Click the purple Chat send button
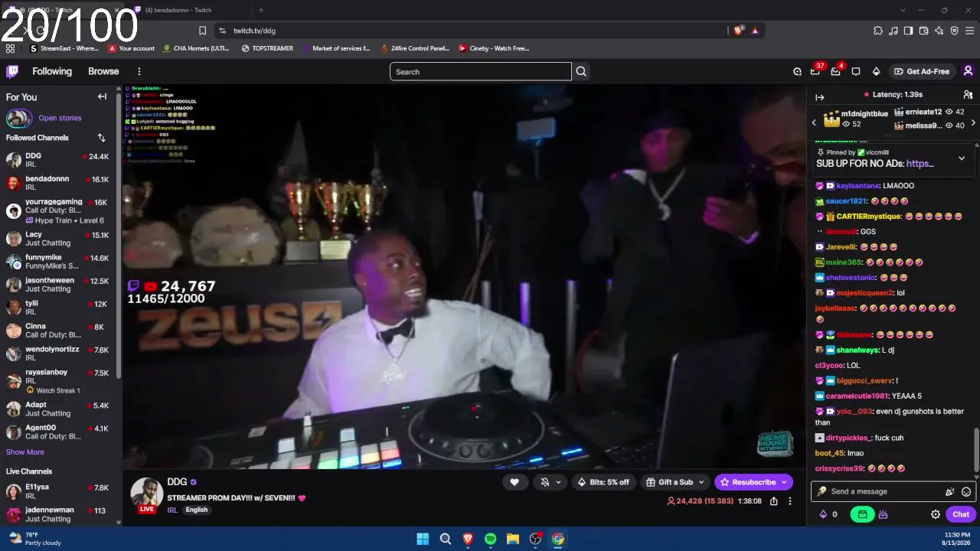The width and height of the screenshot is (980, 551). [x=961, y=514]
